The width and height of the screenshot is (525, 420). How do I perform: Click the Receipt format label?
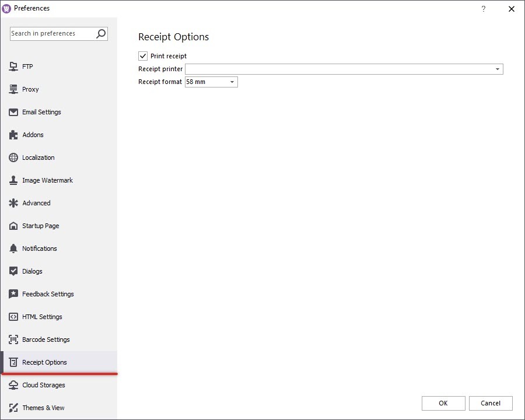tap(160, 82)
